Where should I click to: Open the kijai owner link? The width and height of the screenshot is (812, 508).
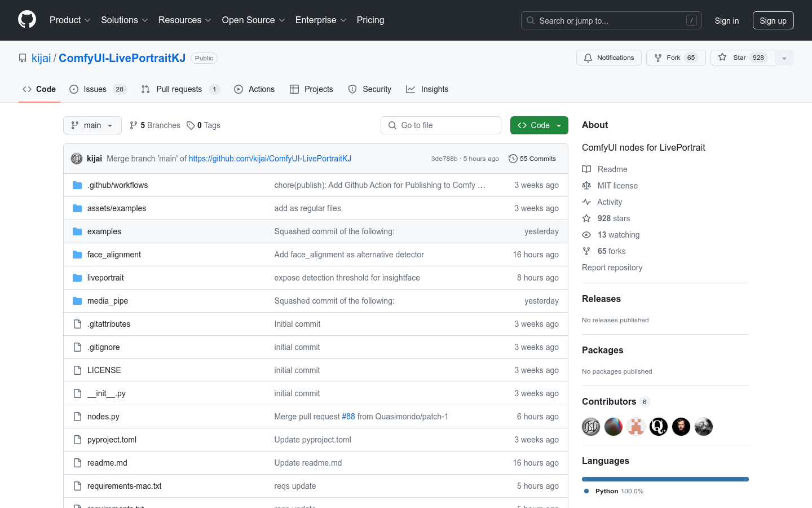(x=41, y=58)
